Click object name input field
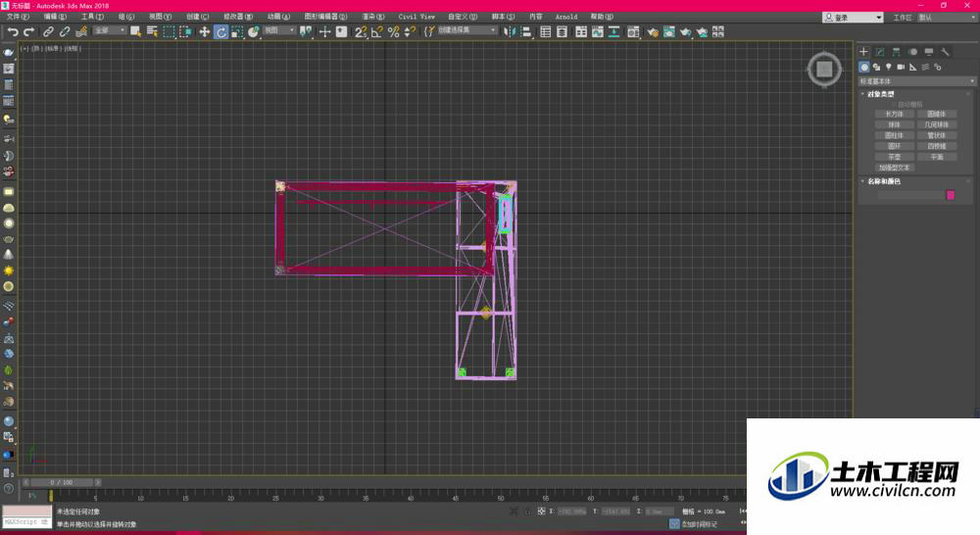The image size is (980, 535). click(910, 195)
